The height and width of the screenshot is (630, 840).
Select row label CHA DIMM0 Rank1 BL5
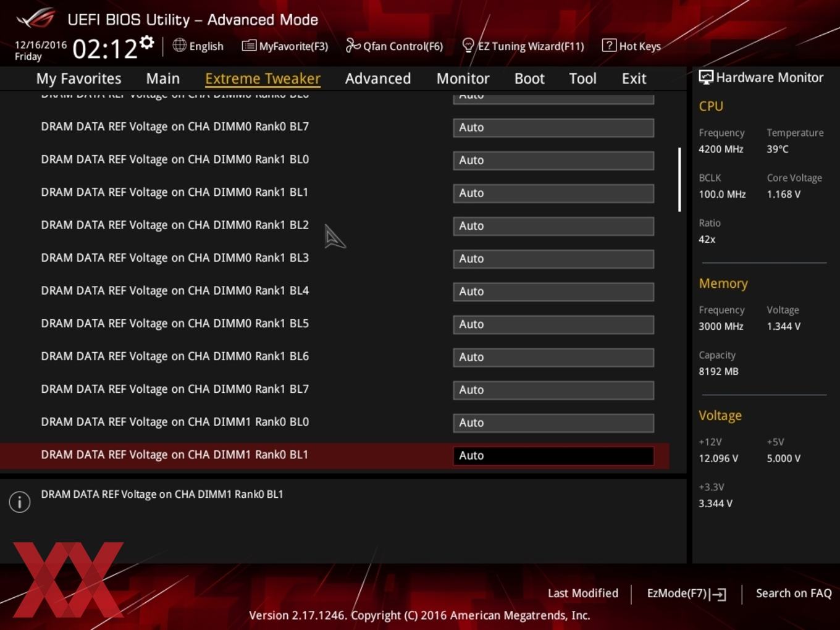pos(175,323)
